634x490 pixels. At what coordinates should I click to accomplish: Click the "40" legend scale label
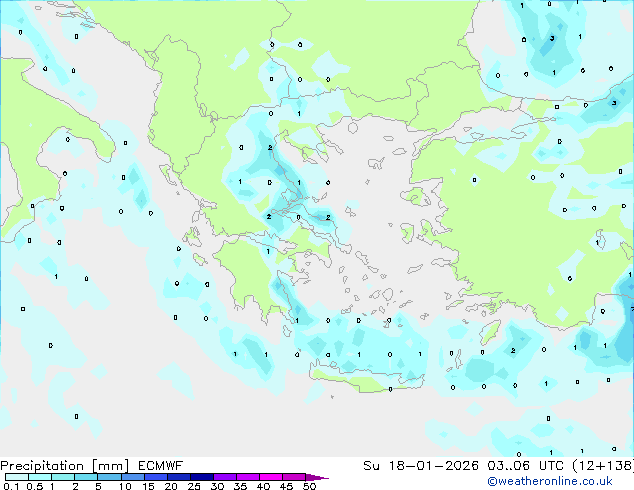[263, 486]
